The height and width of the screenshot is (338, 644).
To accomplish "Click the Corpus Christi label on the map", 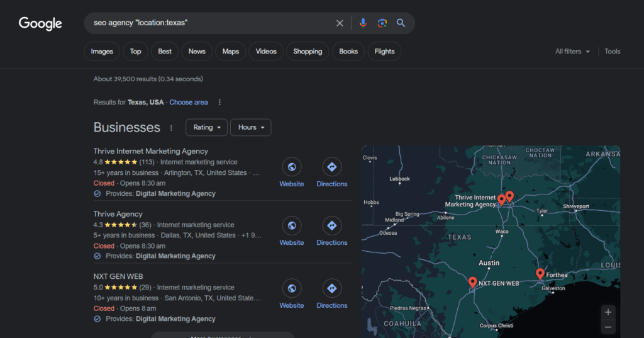I will 497,325.
